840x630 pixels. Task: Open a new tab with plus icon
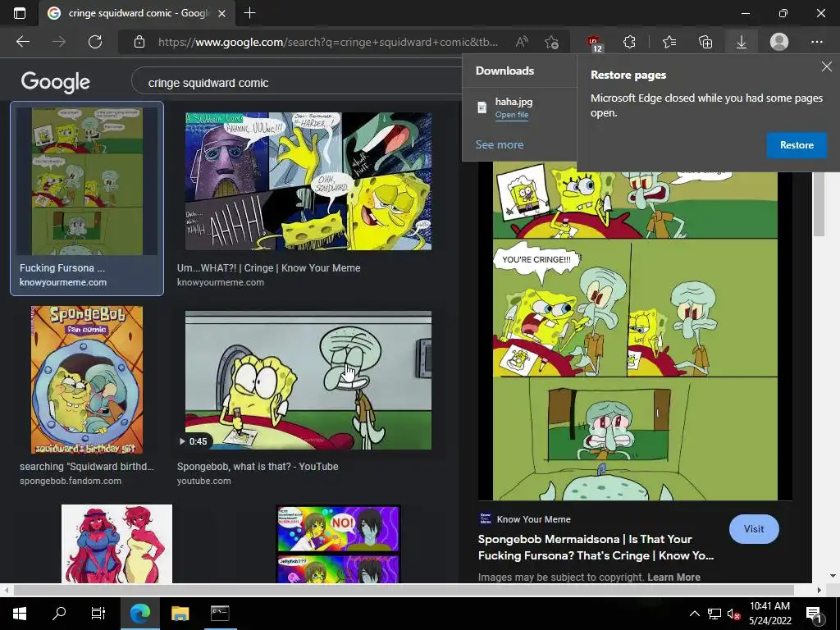pos(249,13)
